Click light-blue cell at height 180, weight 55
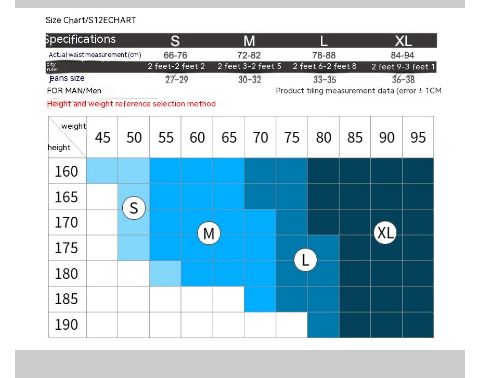Image resolution: width=478 pixels, height=378 pixels. (165, 273)
